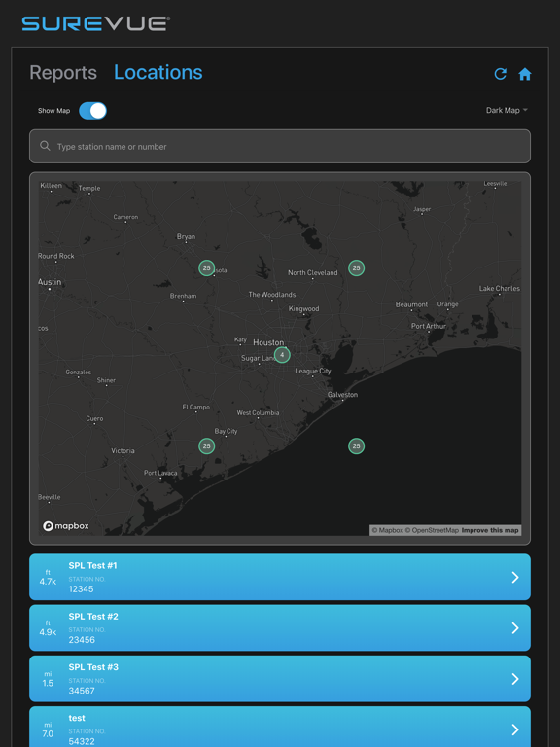Click the Galveston label on the map
The image size is (560, 747).
pos(342,395)
